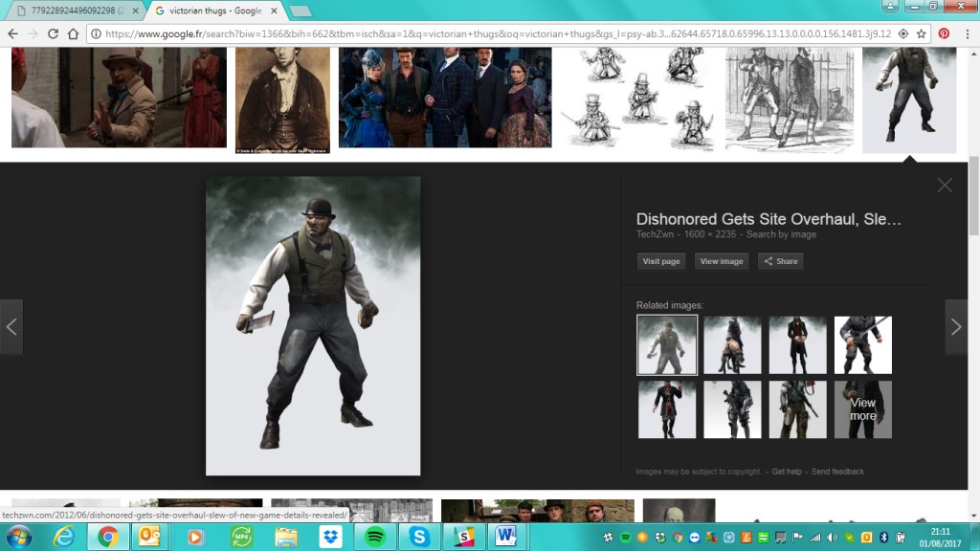
Task: Open the Pinterest browser extension
Action: tap(944, 33)
